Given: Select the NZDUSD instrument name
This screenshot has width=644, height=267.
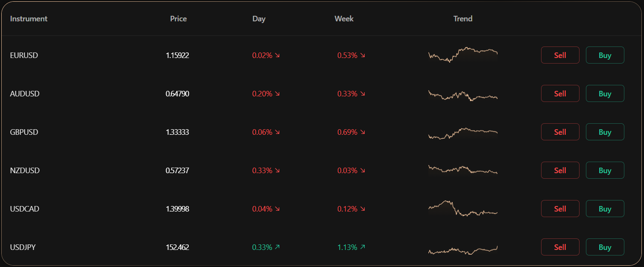Looking at the screenshot, I should pos(25,170).
